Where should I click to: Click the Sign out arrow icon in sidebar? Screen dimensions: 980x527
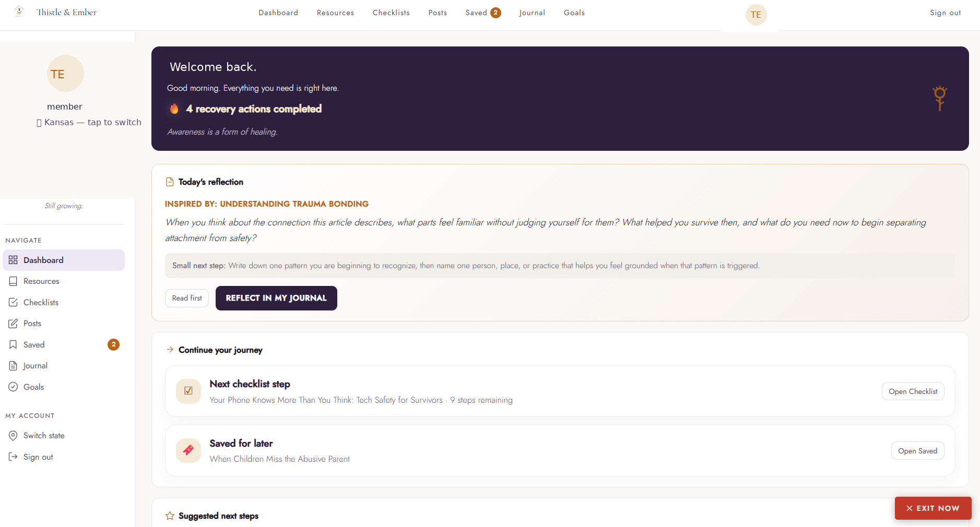click(13, 457)
